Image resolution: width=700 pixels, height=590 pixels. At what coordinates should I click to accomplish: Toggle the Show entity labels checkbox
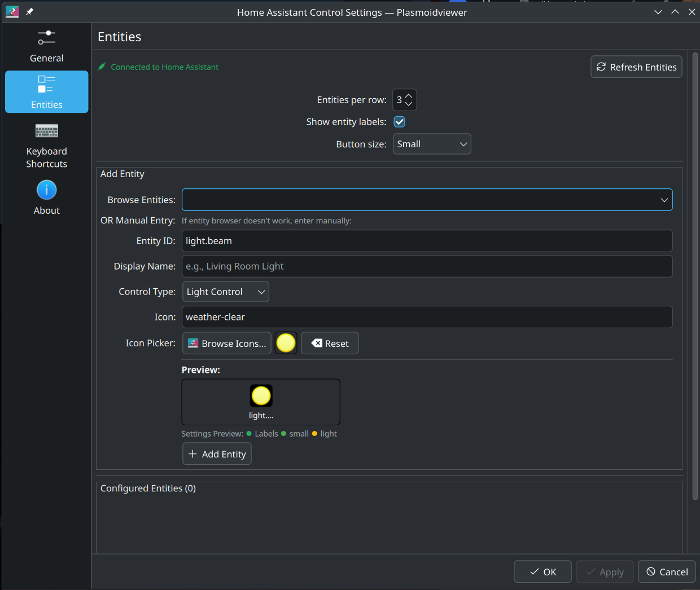pos(399,121)
